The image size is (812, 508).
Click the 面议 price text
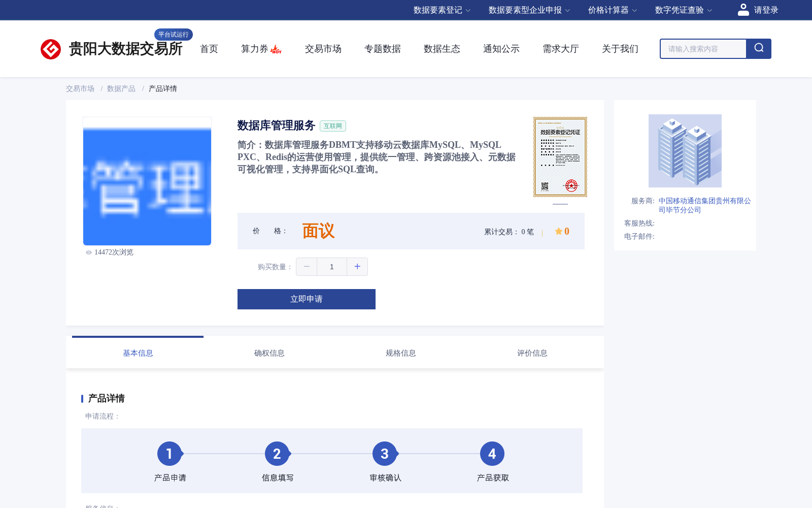point(318,231)
